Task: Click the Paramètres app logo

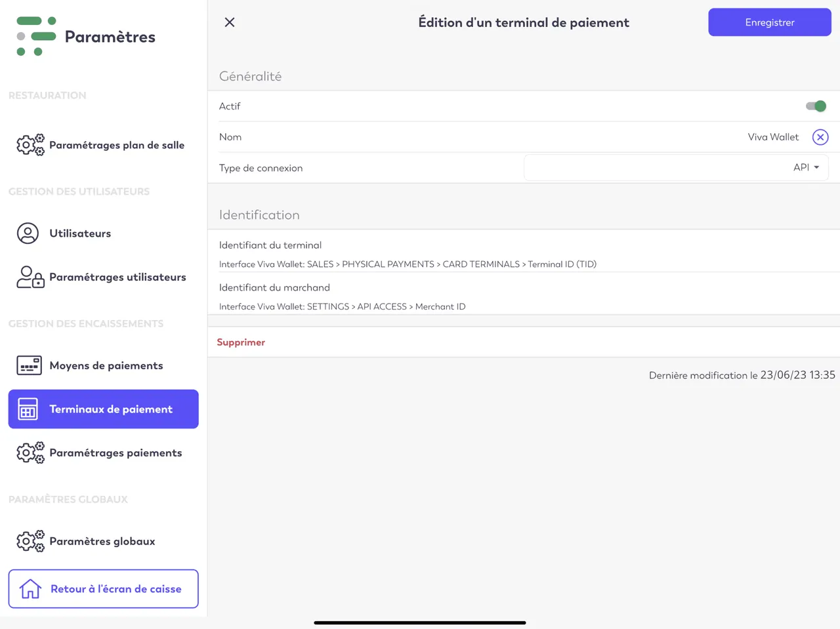Action: (36, 37)
